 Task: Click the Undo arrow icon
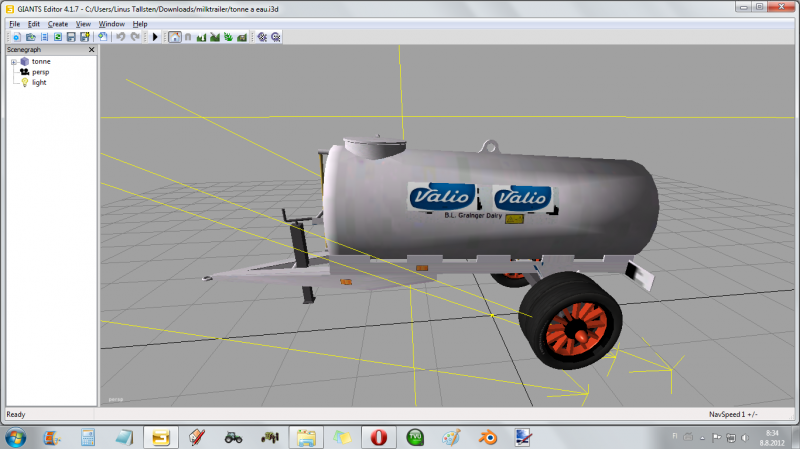(x=120, y=37)
